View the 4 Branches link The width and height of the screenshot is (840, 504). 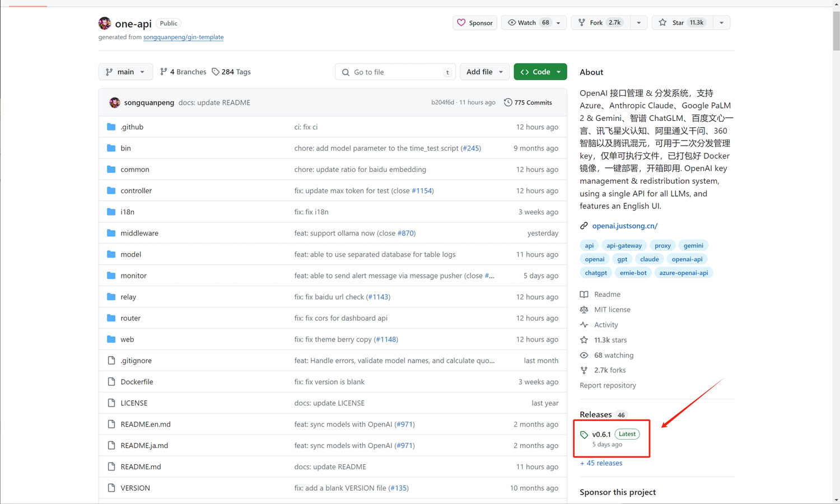(183, 72)
